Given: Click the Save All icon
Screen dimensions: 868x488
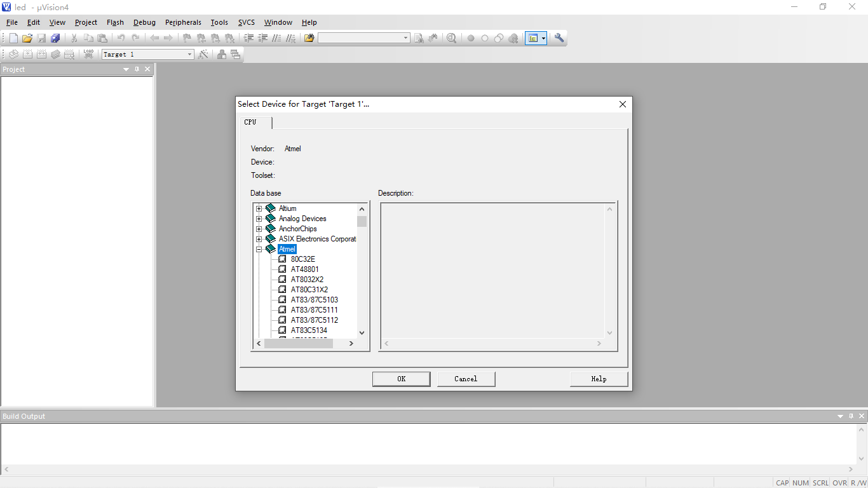Looking at the screenshot, I should point(55,38).
